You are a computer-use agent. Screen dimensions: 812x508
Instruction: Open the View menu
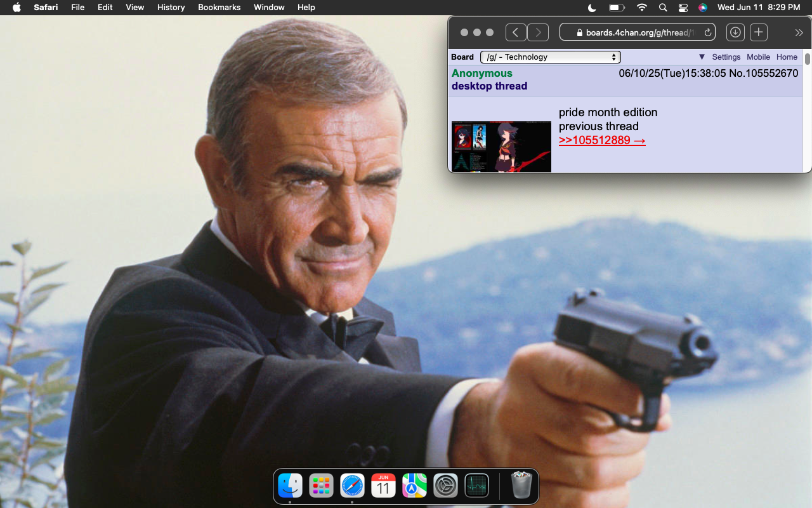tap(135, 7)
